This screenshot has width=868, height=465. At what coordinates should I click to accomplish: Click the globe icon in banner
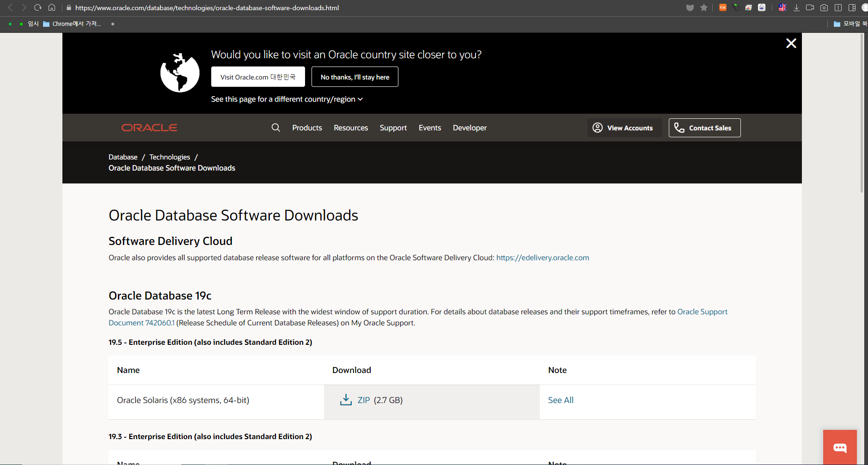click(180, 73)
